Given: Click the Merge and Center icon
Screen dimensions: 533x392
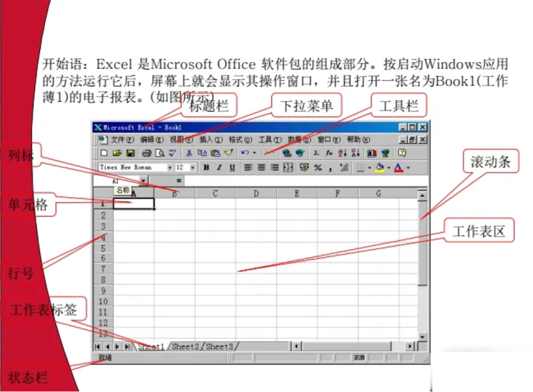Looking at the screenshot, I should 288,168.
